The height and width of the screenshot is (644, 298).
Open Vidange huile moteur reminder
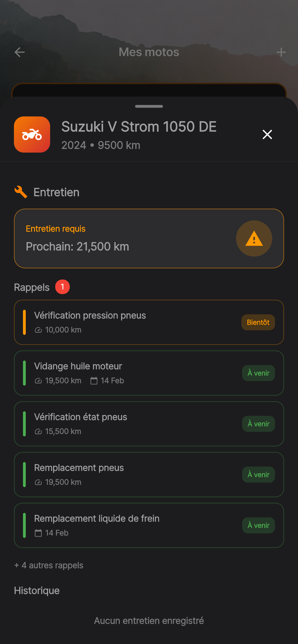coord(149,373)
